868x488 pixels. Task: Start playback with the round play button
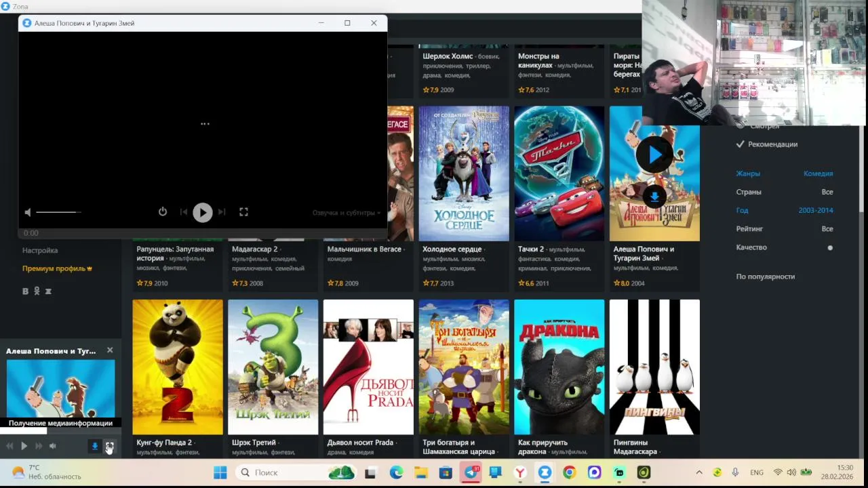pos(202,213)
